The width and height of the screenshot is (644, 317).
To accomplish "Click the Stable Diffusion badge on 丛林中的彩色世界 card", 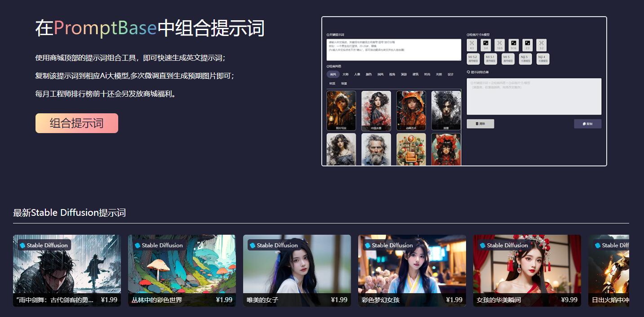I will pos(159,245).
